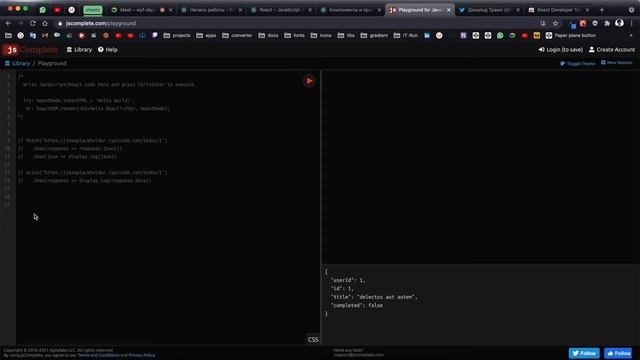Open the Chrome three-dot menu
Viewport: 640px width, 360px height.
click(631, 24)
